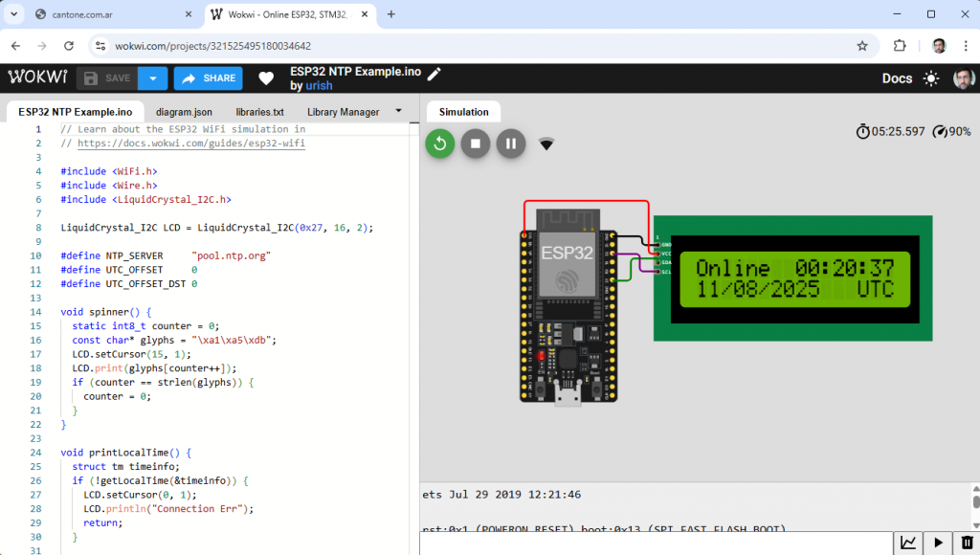Image resolution: width=980 pixels, height=555 pixels.
Task: Open user profile avatar in Wokwi
Action: click(x=963, y=78)
